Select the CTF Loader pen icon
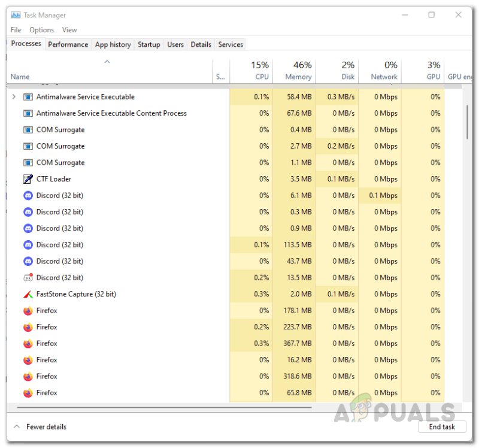 (x=28, y=178)
